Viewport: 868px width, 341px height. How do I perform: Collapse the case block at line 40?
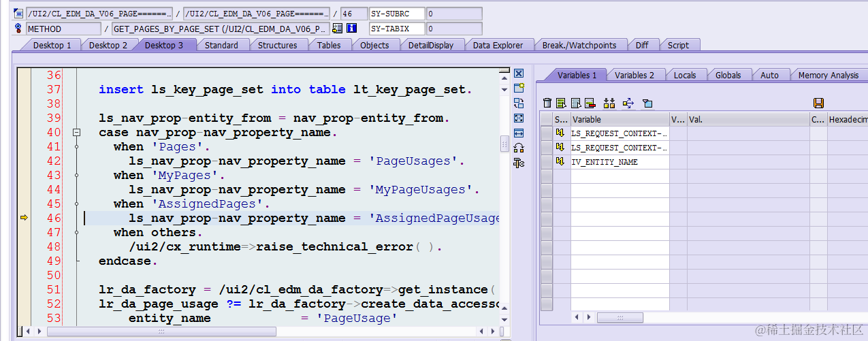click(77, 133)
